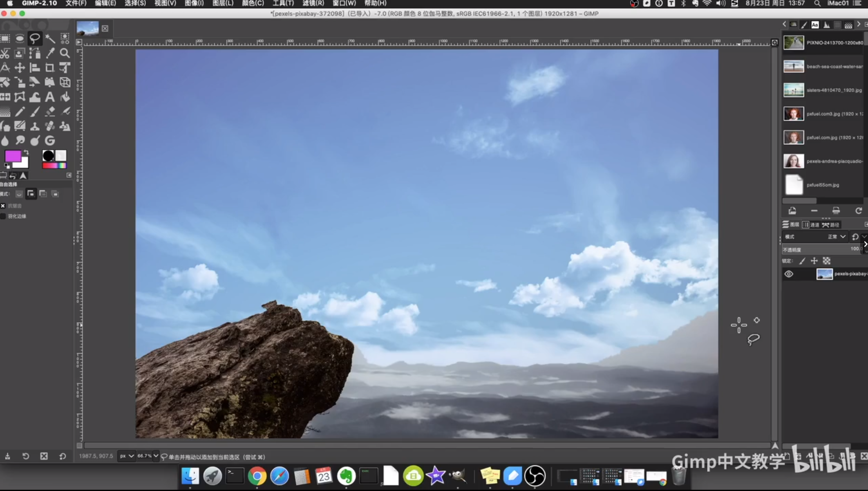This screenshot has height=491, width=868.
Task: Select the Move tool
Action: [x=20, y=68]
